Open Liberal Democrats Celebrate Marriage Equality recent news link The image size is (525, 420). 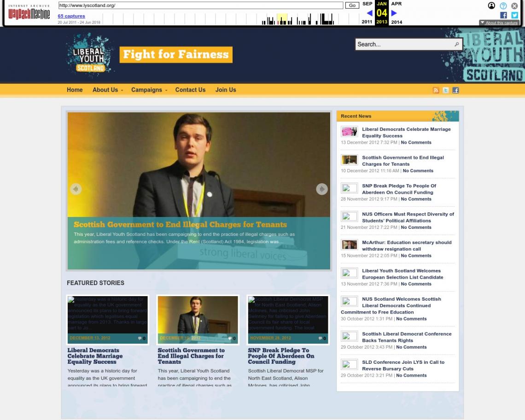(x=406, y=132)
